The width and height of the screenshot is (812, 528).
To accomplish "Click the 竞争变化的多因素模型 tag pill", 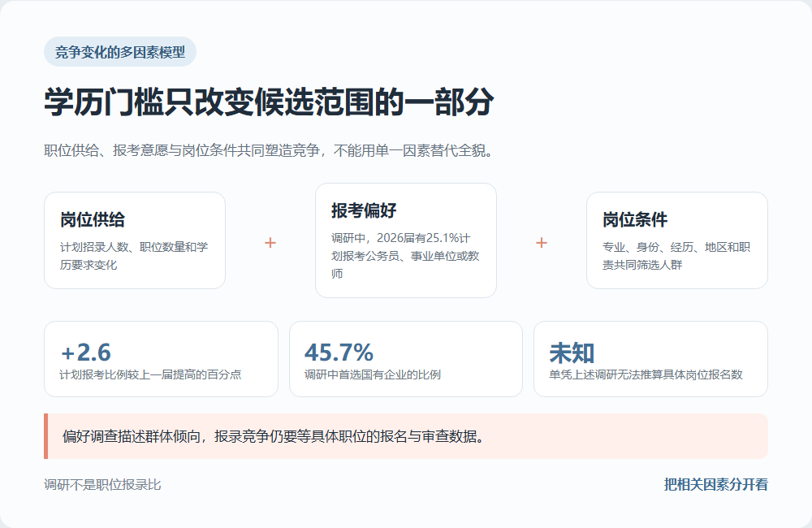I will (x=119, y=52).
